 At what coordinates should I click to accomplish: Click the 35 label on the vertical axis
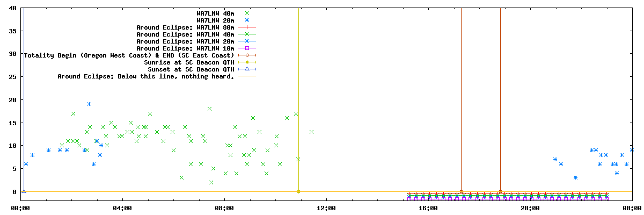tap(13, 31)
